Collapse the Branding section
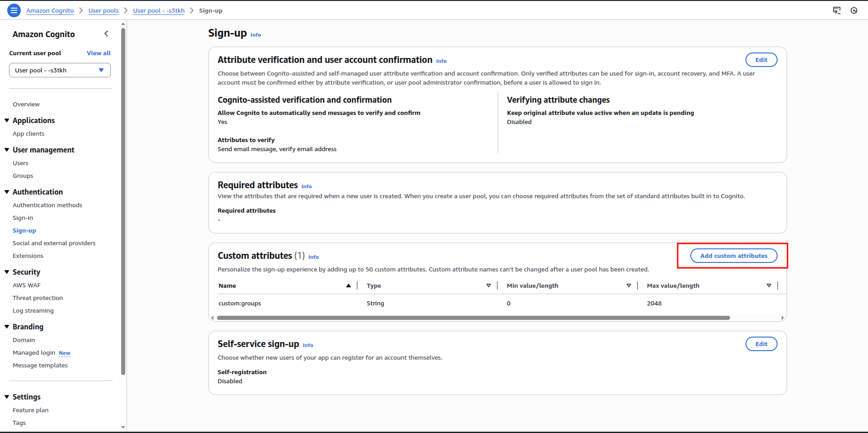 (7, 327)
